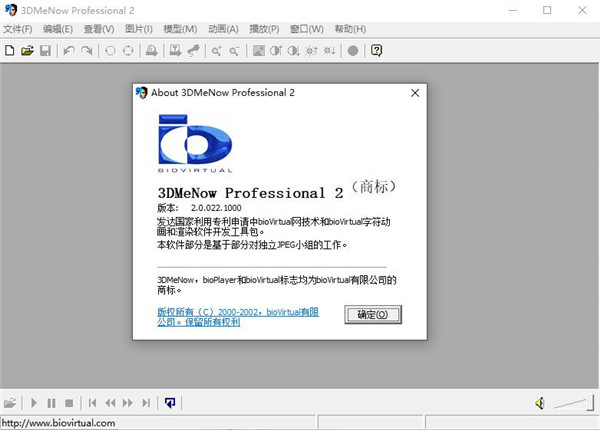The image size is (600, 430).
Task: Click the Zoom out magnifier icon
Action: [234, 50]
